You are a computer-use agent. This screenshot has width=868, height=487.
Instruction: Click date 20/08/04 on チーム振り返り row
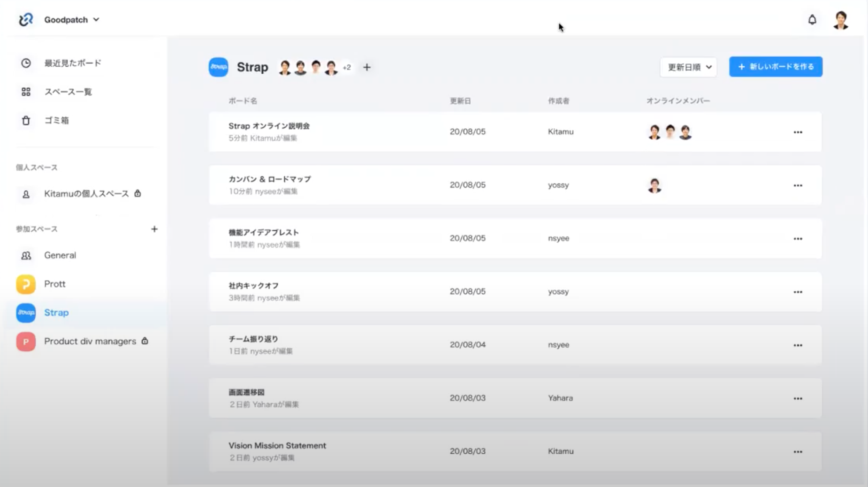point(467,344)
